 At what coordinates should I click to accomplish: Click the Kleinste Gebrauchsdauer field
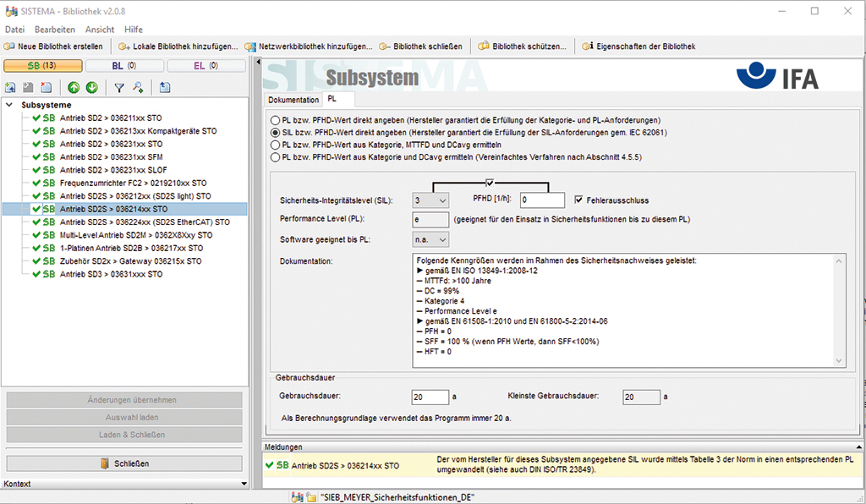point(641,397)
